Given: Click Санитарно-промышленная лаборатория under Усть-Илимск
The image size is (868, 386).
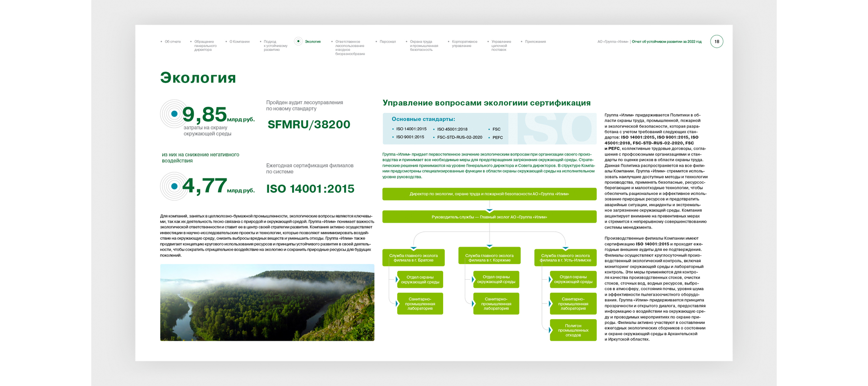Looking at the screenshot, I should coord(573,304).
